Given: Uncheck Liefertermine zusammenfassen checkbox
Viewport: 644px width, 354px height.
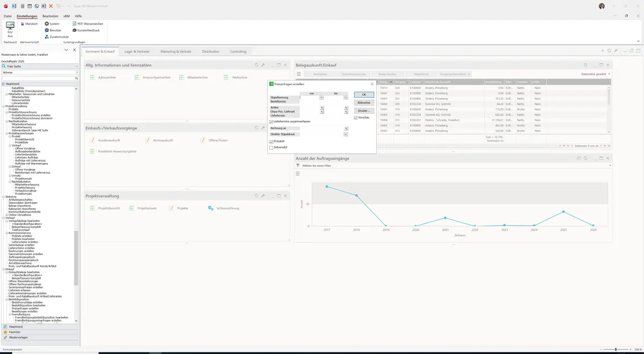Looking at the screenshot, I should [272, 122].
